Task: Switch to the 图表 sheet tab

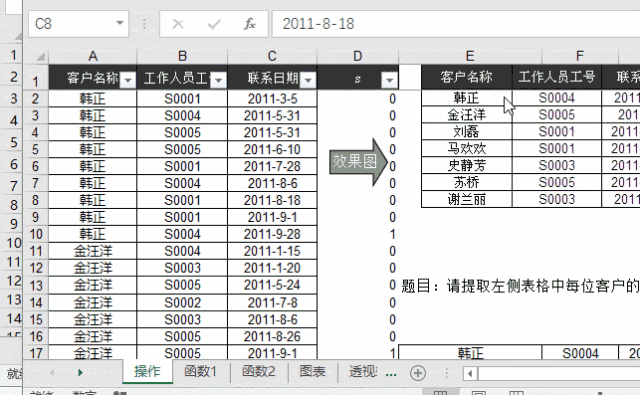Action: 312,371
